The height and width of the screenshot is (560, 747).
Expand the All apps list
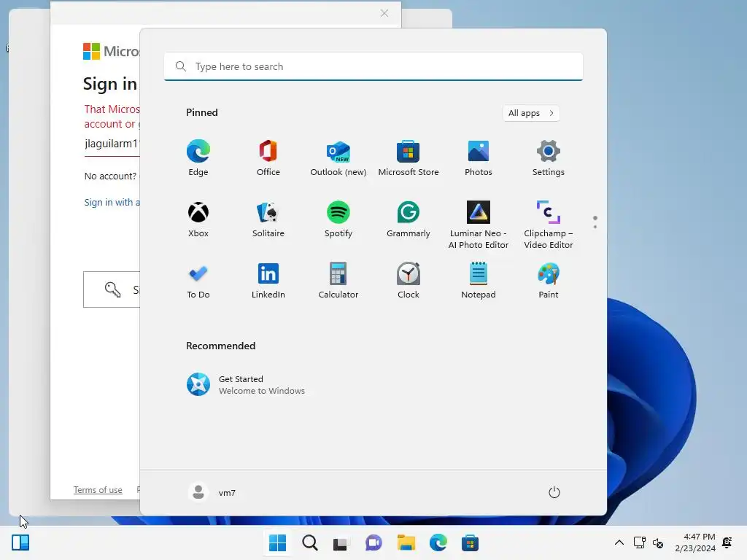coord(531,113)
